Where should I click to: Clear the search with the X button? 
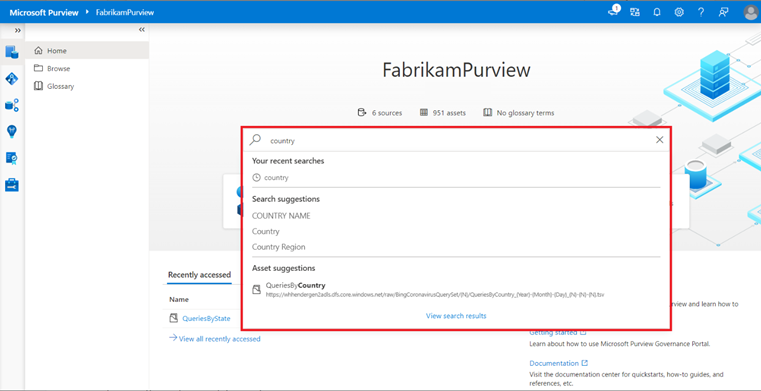coord(660,140)
